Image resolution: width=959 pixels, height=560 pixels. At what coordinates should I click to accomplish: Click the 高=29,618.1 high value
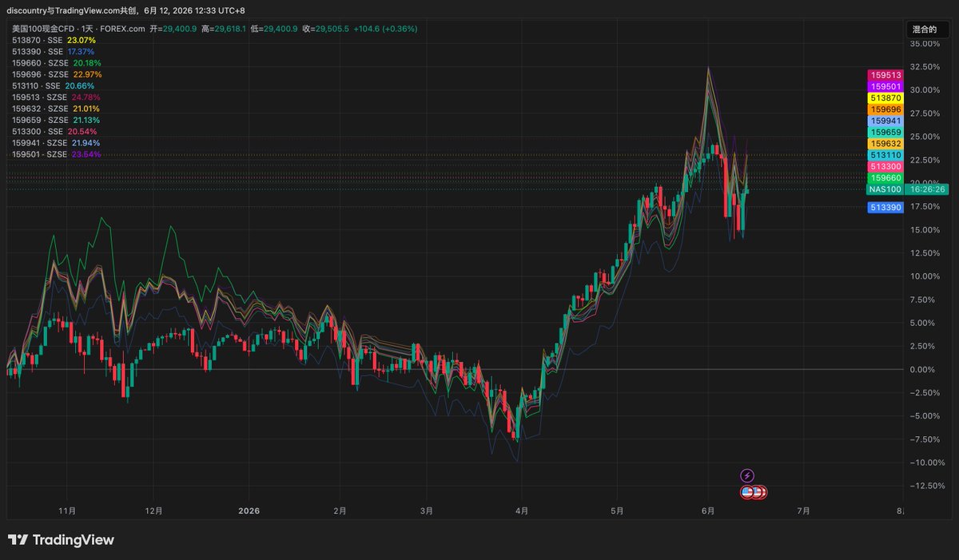pos(225,29)
